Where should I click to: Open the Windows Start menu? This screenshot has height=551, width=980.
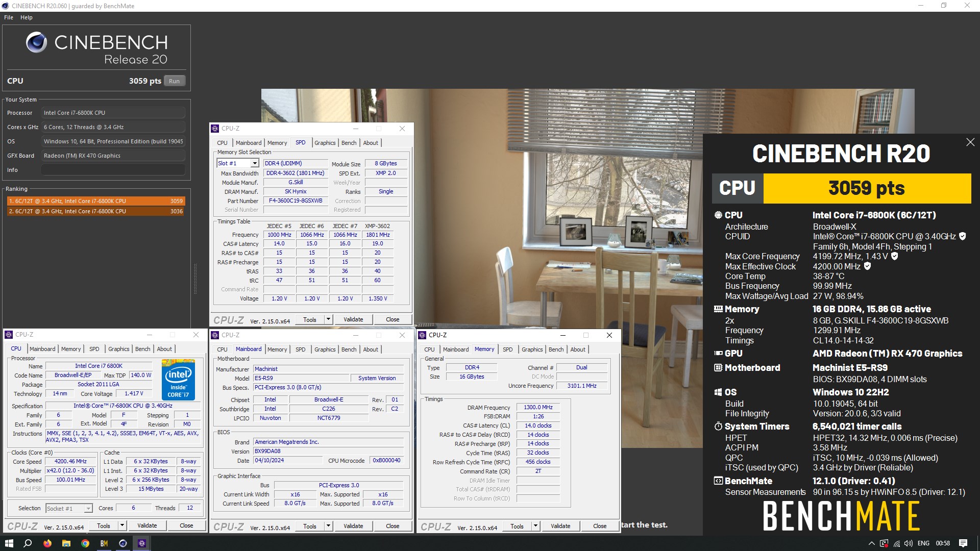(x=9, y=543)
